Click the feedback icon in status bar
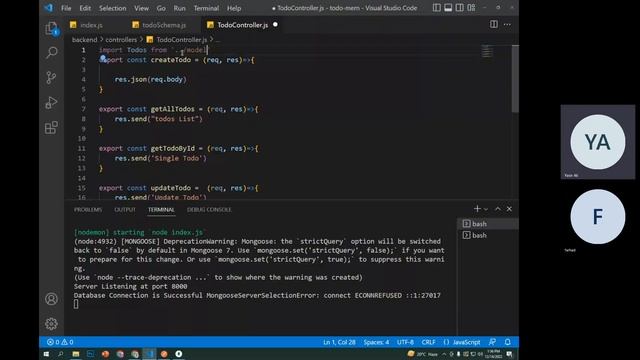 (493, 342)
